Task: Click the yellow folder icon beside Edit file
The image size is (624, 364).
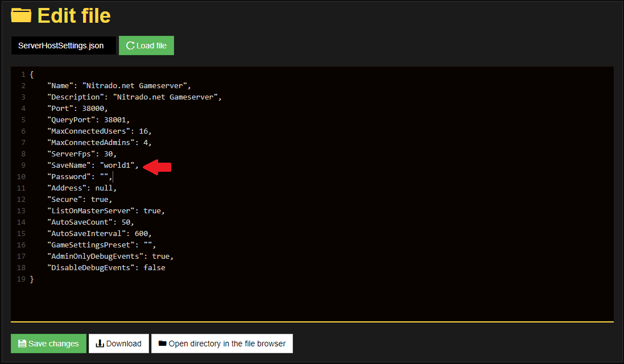Action: click(x=21, y=15)
